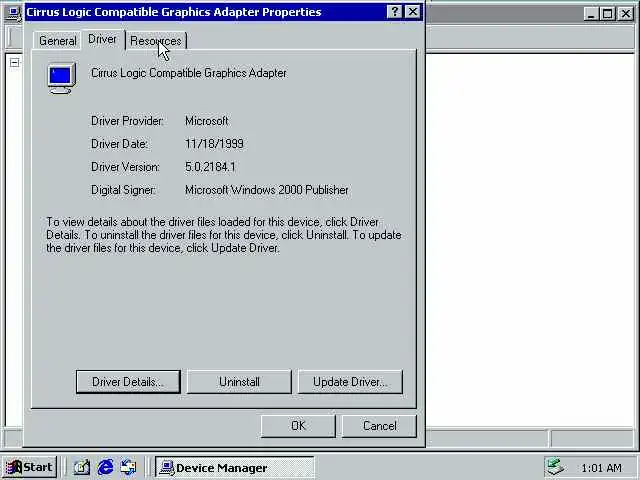Cancel the properties dialog

coord(379,426)
